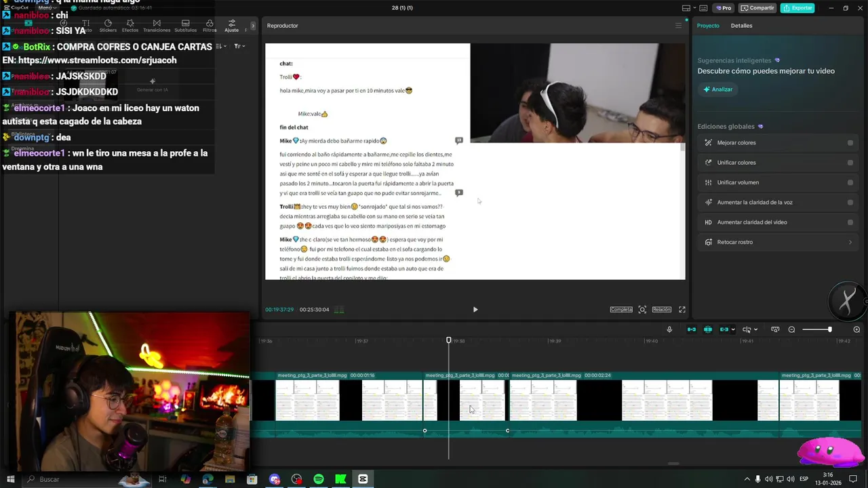Click the Mejorar colores icon
Image resolution: width=868 pixels, height=488 pixels.
(x=708, y=143)
